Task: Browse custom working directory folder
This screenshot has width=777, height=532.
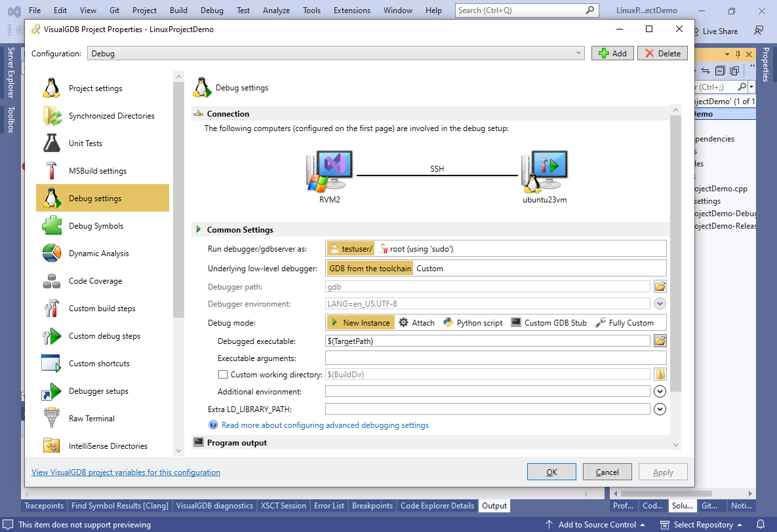Action: [x=660, y=375]
